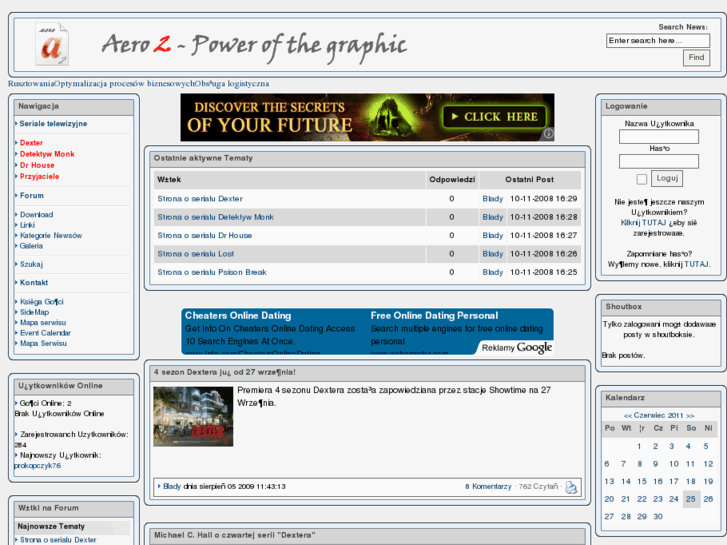Click the Dexter news thumbnail image
The width and height of the screenshot is (727, 545).
[193, 417]
